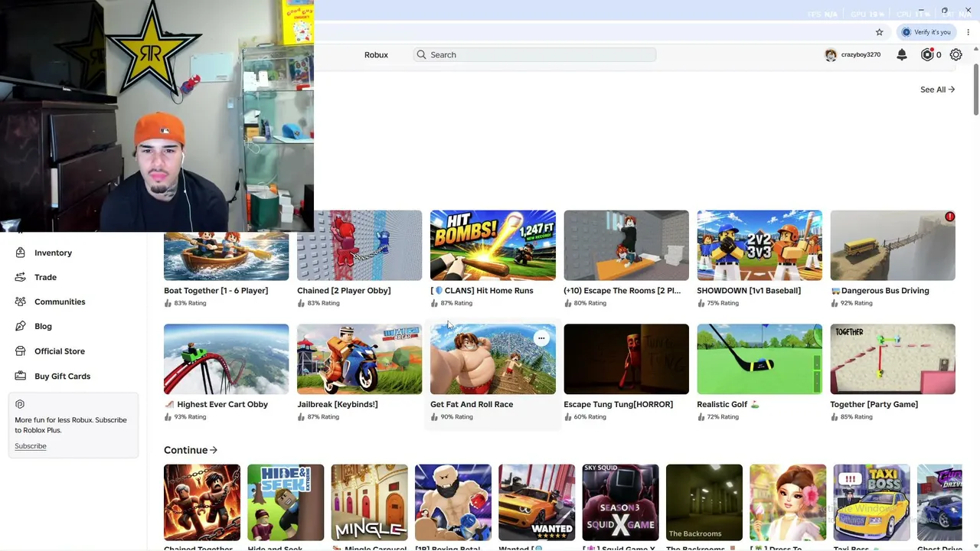
Task: Open the Dangerous Bus Driving thumbnail
Action: coord(893,246)
